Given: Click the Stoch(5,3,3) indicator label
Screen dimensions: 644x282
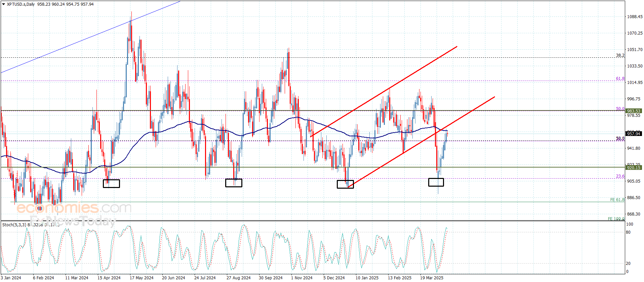Looking at the screenshot, I should [14, 225].
